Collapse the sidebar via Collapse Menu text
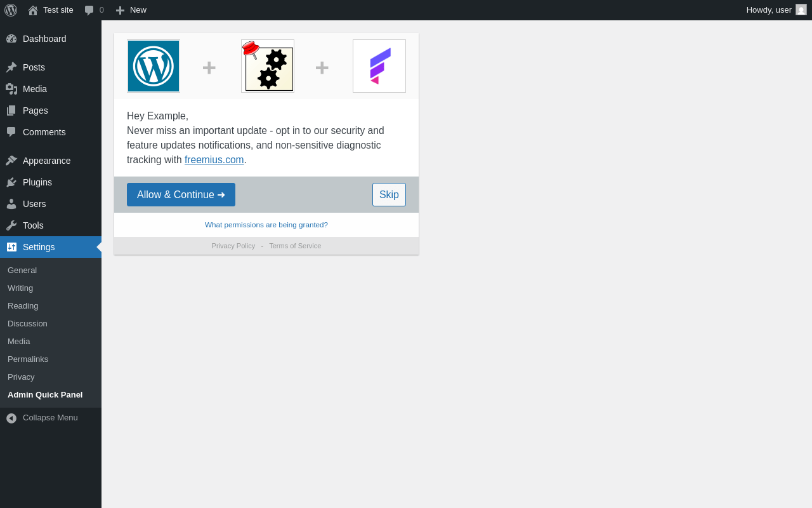The image size is (812, 508). [x=50, y=418]
